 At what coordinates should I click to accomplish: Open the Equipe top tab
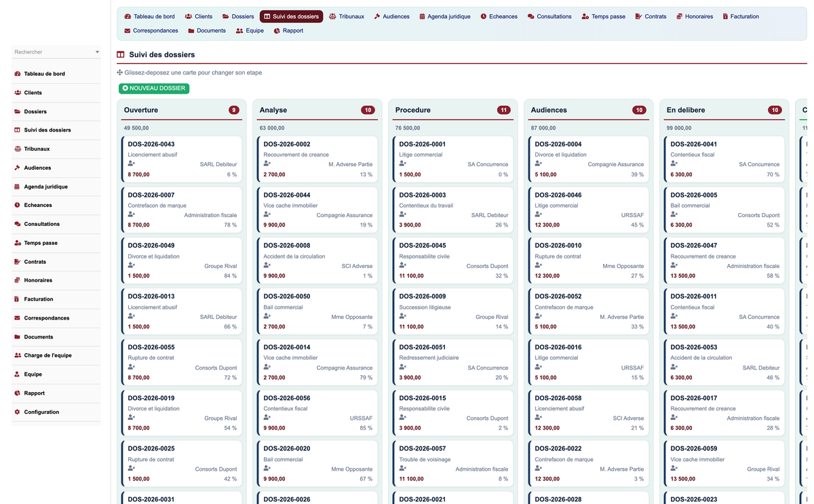[250, 31]
